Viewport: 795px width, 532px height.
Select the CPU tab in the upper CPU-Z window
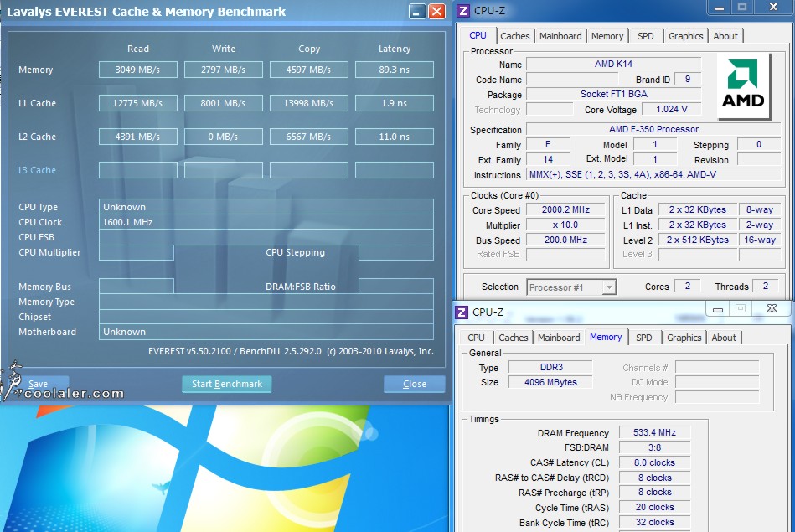pos(478,35)
